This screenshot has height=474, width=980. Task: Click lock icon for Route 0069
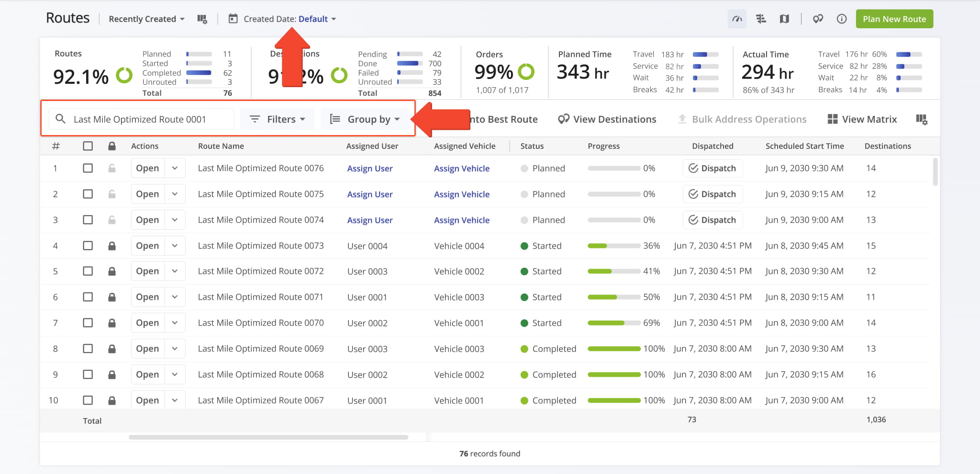tap(111, 349)
